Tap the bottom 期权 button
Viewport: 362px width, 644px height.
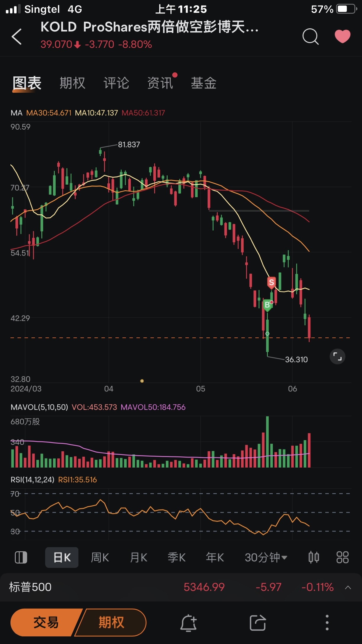pos(111,622)
